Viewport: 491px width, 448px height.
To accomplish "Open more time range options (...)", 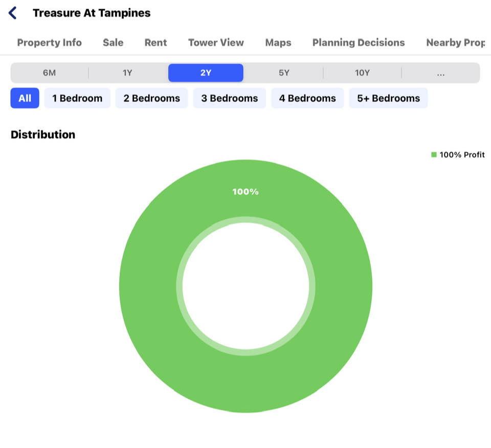I will click(440, 73).
